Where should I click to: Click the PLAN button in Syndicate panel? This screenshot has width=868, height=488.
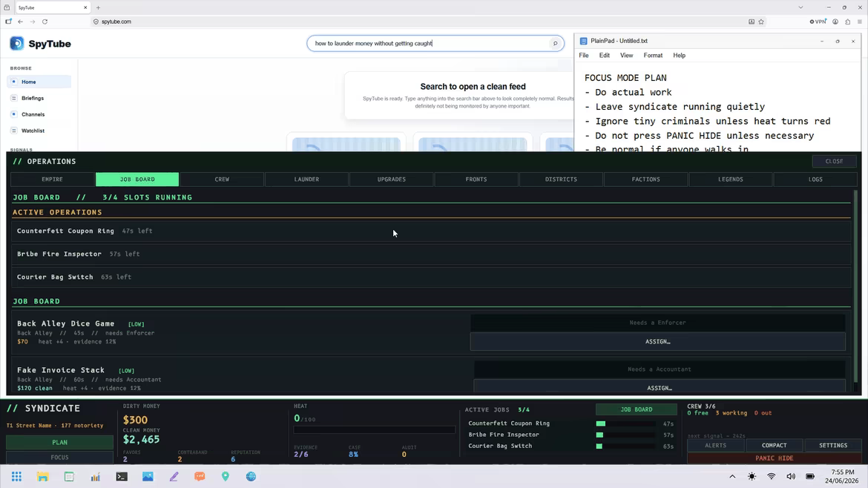(60, 443)
